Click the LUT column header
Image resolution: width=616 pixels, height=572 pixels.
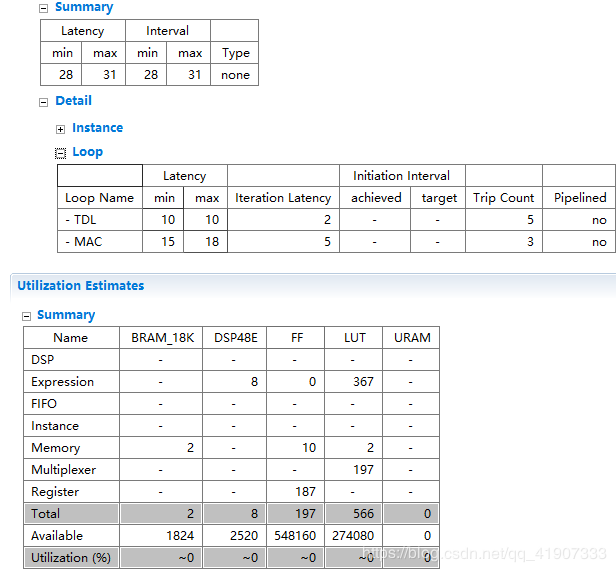pos(354,337)
